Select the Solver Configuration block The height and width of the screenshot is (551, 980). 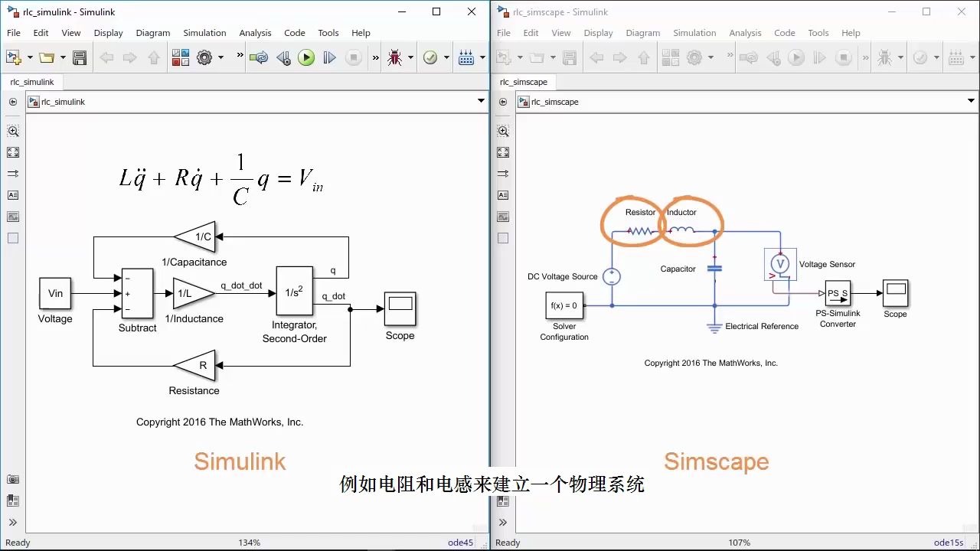click(564, 305)
